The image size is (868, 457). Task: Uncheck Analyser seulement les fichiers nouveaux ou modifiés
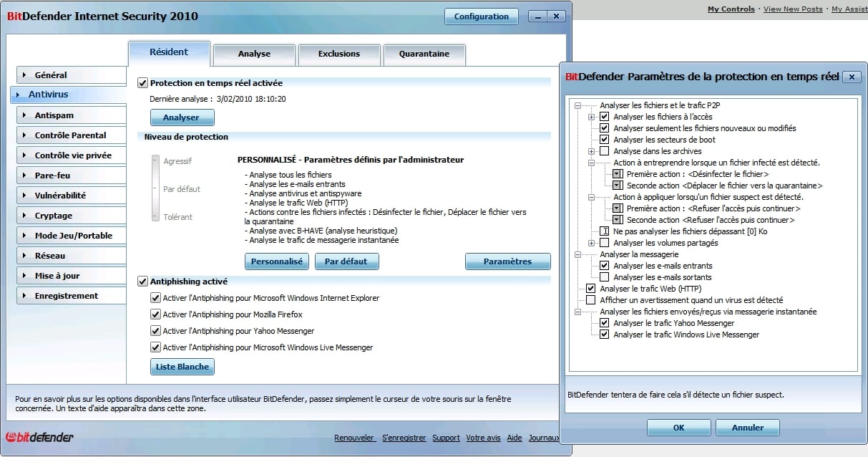pyautogui.click(x=605, y=128)
